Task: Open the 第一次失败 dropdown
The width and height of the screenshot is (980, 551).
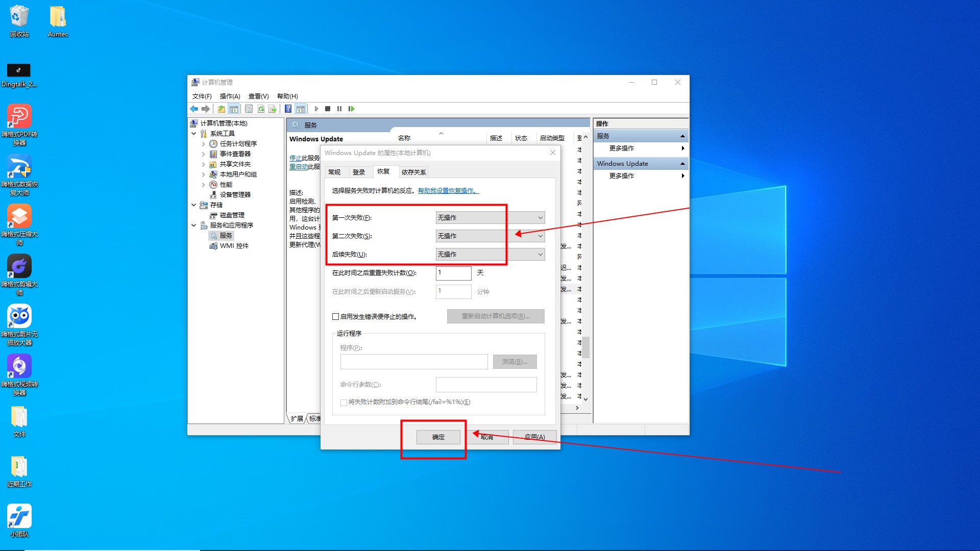Action: coord(490,218)
